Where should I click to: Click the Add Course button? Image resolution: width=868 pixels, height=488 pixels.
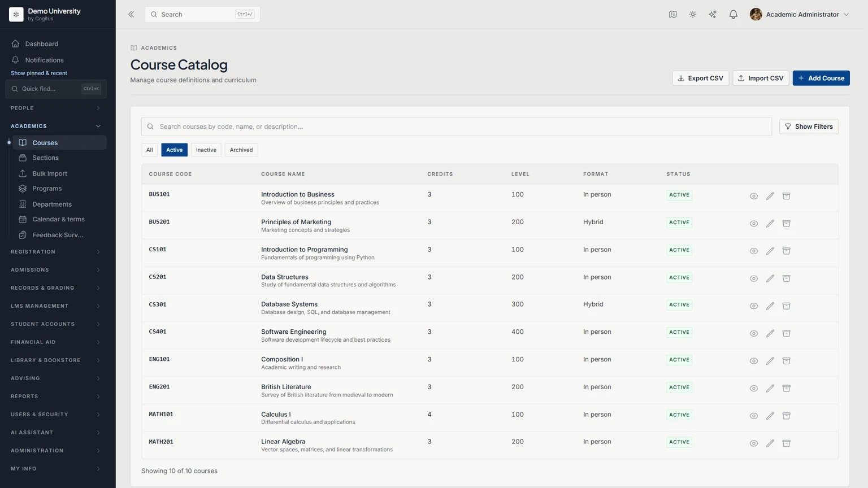[x=821, y=78]
